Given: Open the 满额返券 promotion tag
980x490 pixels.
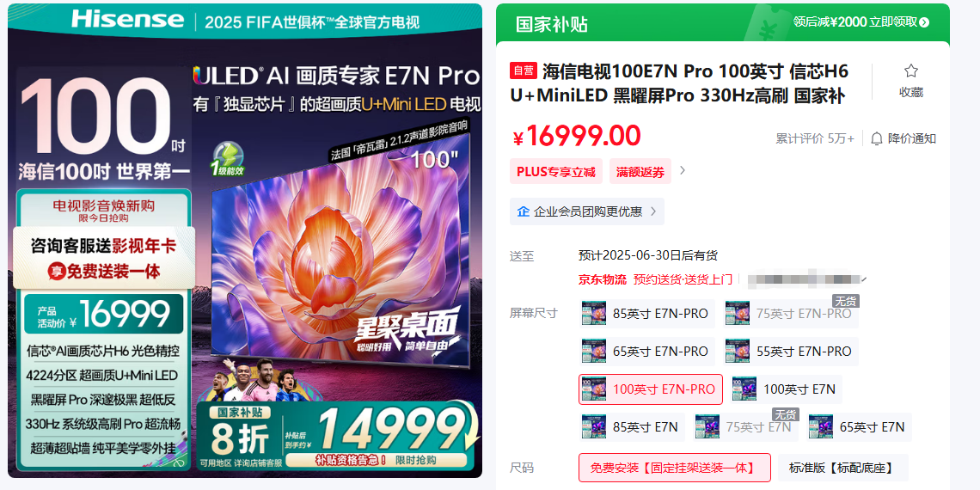Looking at the screenshot, I should point(640,171).
